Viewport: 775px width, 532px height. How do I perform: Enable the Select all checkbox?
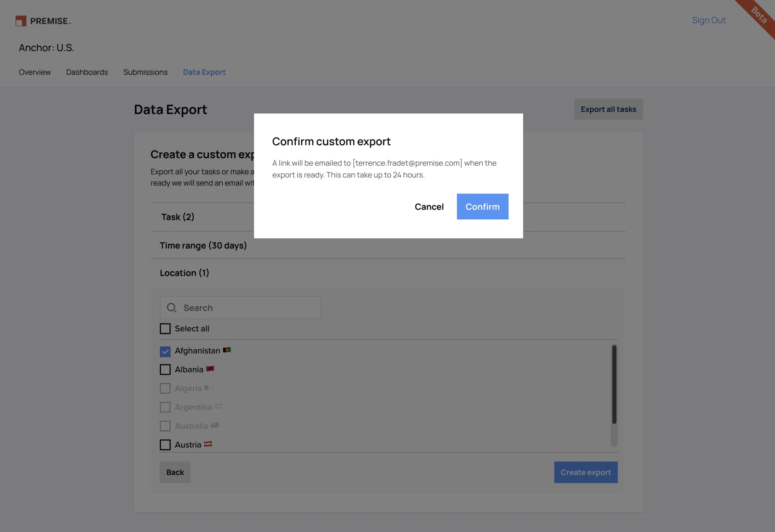click(165, 328)
